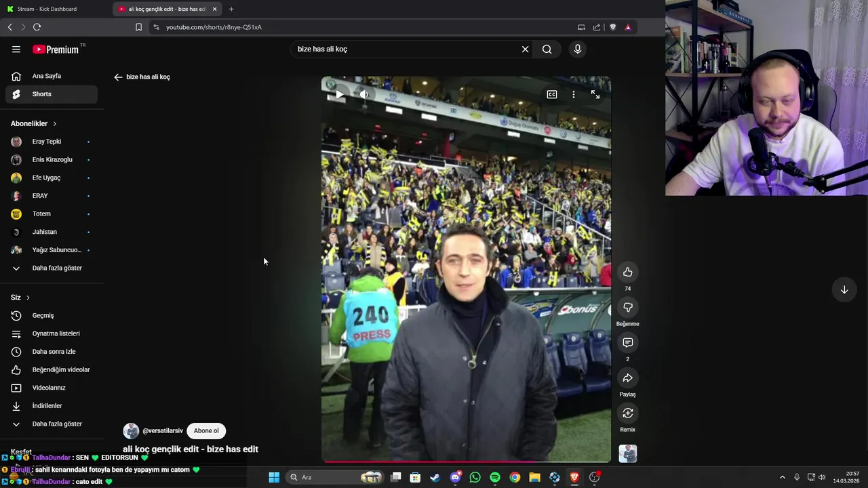Open the comments for the Short
The image size is (868, 488).
point(628,342)
